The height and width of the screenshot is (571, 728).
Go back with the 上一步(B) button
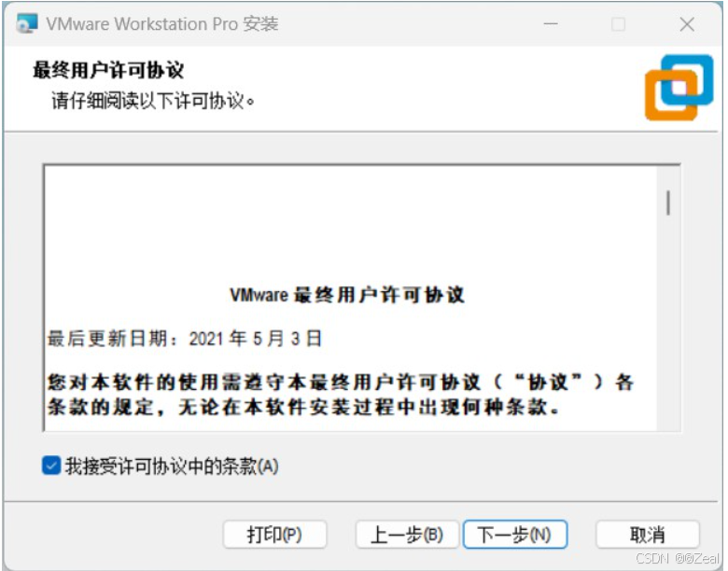pyautogui.click(x=407, y=535)
